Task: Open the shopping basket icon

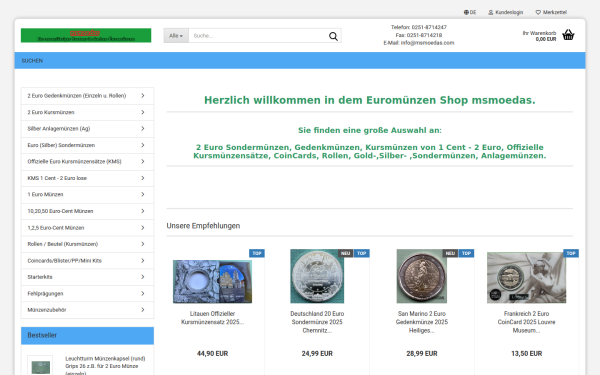Action: 568,35
